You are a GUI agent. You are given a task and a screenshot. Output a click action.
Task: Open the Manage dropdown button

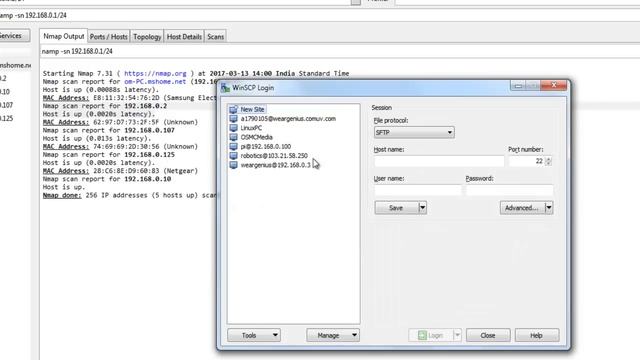point(333,335)
